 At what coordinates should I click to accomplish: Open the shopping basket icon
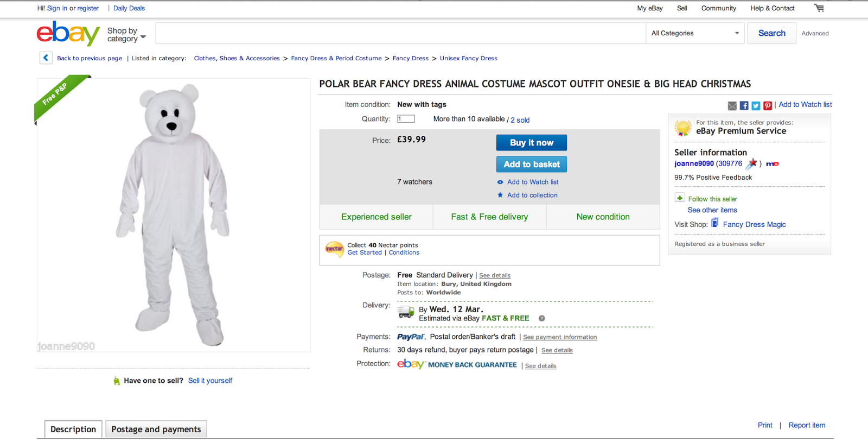tap(819, 8)
